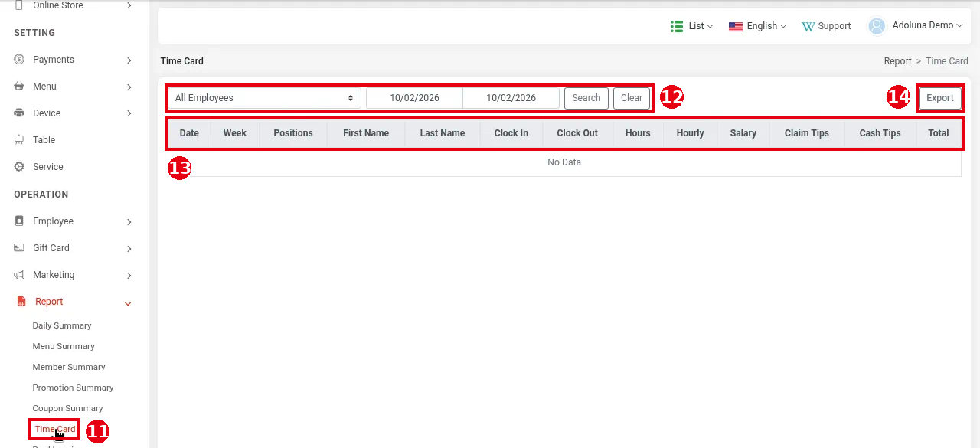Select Time Card in Report submenu
Image resolution: width=980 pixels, height=448 pixels.
coord(55,429)
